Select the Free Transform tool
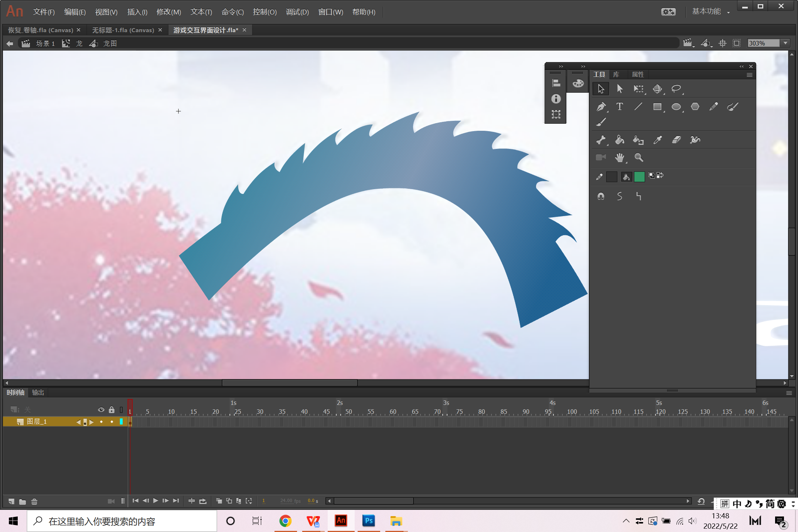Image resolution: width=798 pixels, height=532 pixels. coord(638,89)
